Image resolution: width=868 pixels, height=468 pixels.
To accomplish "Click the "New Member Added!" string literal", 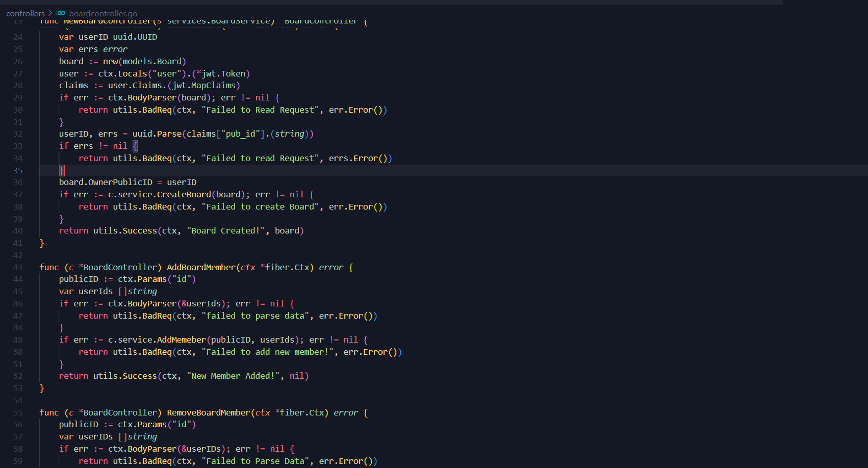I will [233, 376].
